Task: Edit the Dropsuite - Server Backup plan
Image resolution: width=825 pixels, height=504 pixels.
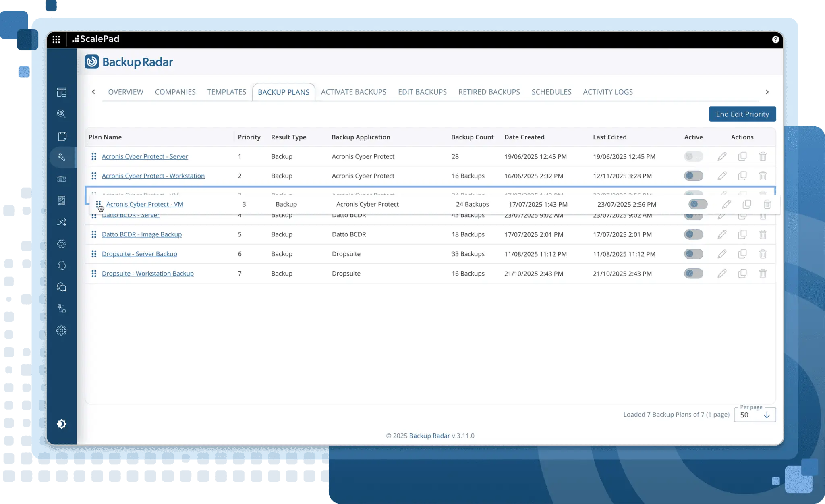Action: pos(722,254)
